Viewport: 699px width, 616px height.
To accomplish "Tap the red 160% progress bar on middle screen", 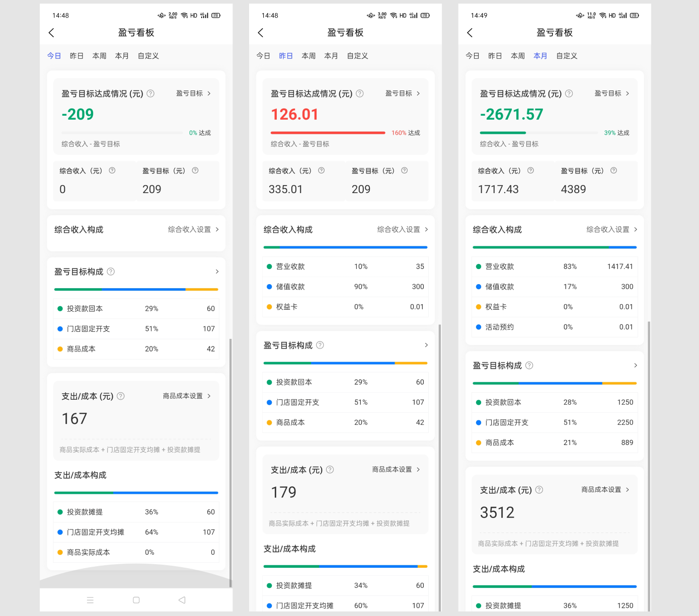I will (328, 133).
